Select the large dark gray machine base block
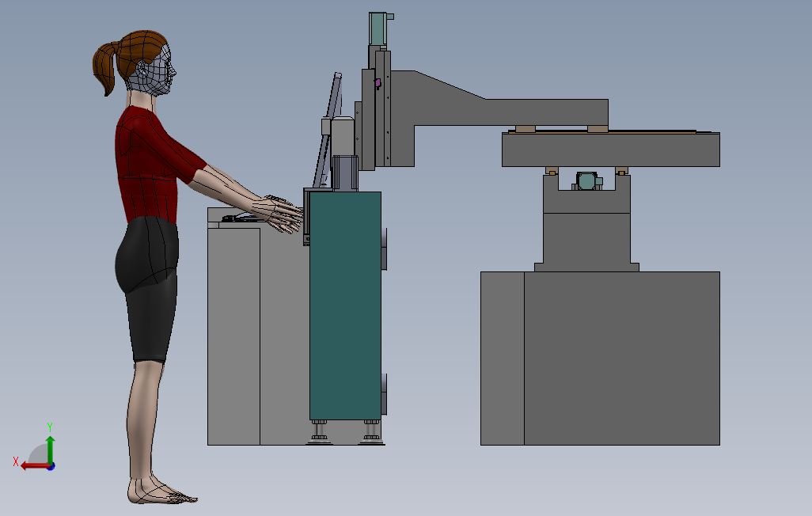 point(621,358)
